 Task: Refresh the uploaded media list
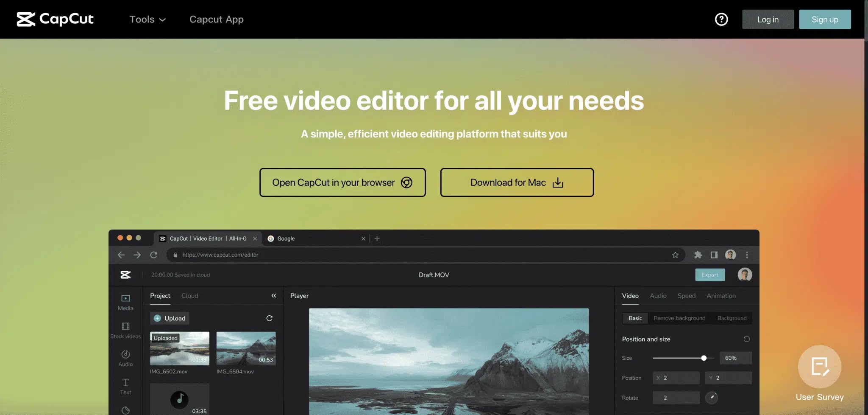pyautogui.click(x=270, y=318)
